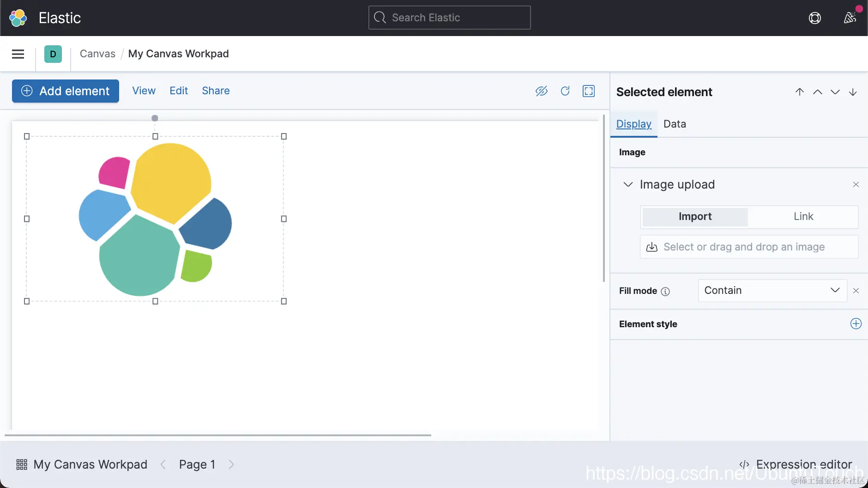Click My Canvas Workpad breadcrumb title
This screenshot has width=868, height=488.
[178, 54]
